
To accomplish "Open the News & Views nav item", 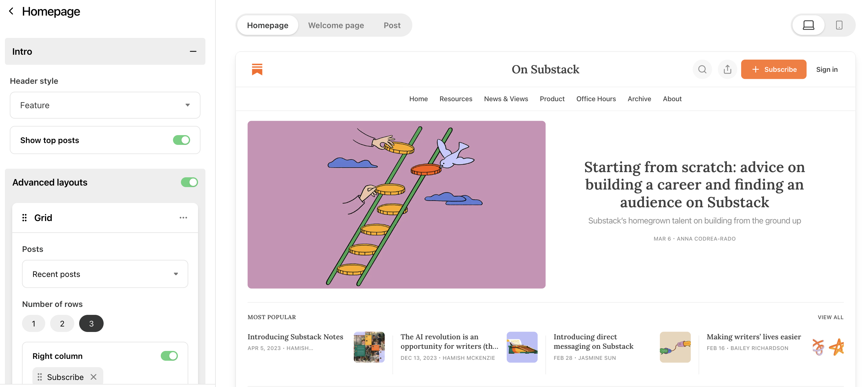I will (506, 99).
